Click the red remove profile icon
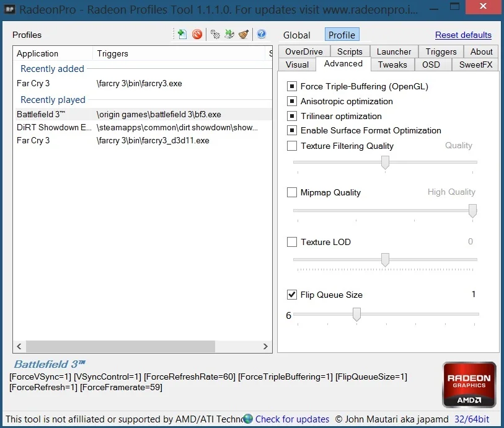 pyautogui.click(x=197, y=34)
